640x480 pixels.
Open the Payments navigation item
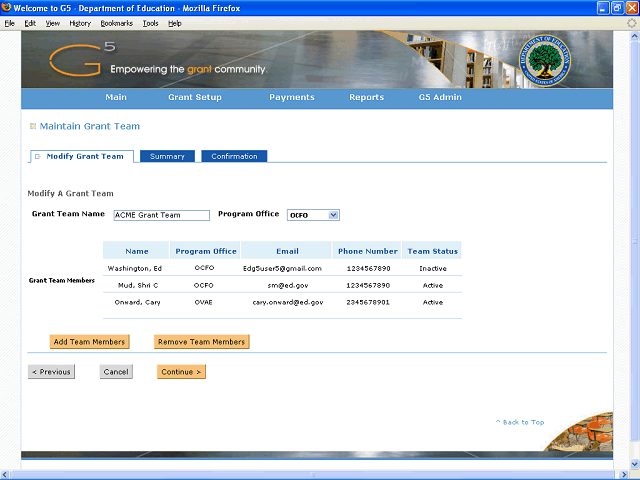(292, 97)
